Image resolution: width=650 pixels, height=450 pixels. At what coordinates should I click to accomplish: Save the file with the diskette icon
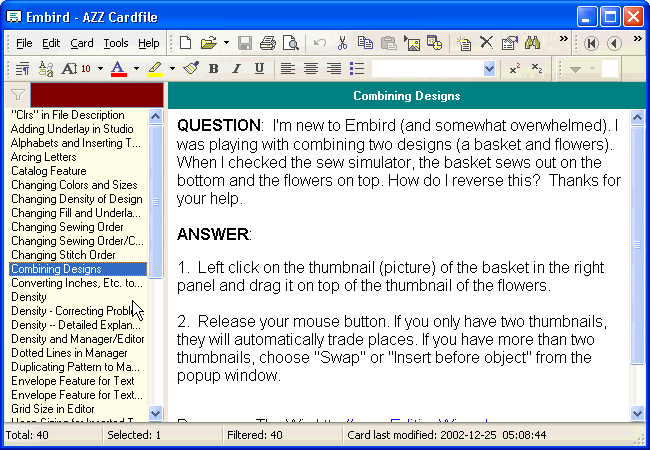point(245,43)
